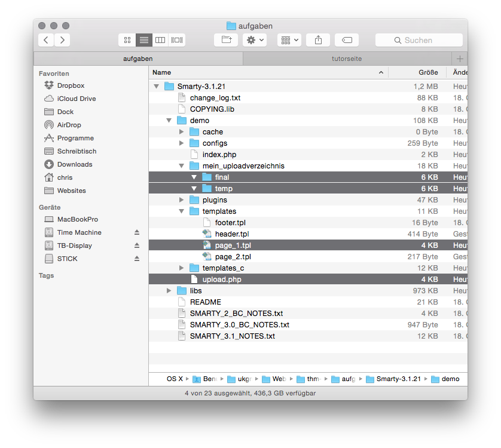Image resolution: width=501 pixels, height=448 pixels.
Task: Select COPYING.lib file
Action: [x=308, y=109]
